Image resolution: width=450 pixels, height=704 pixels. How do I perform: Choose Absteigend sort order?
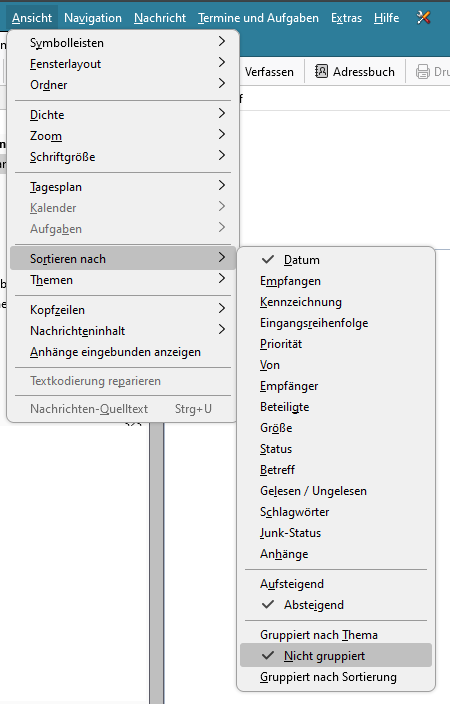pyautogui.click(x=336, y=605)
